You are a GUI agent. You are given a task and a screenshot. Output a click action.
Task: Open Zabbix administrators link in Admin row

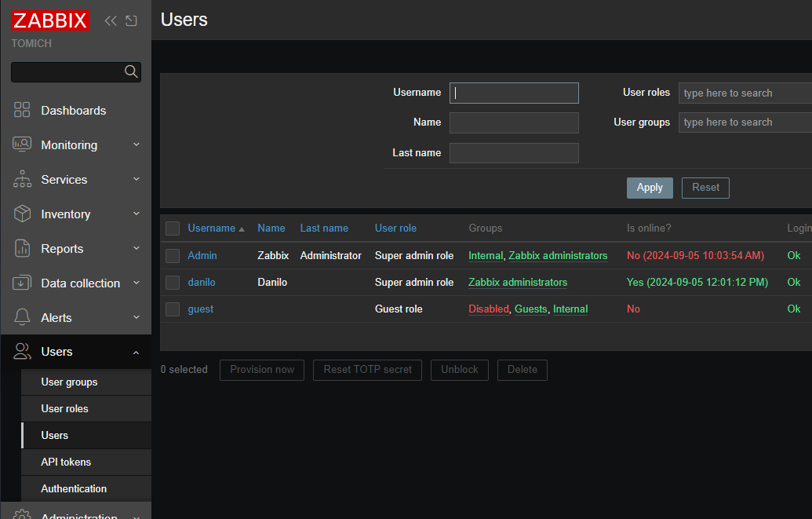point(558,256)
